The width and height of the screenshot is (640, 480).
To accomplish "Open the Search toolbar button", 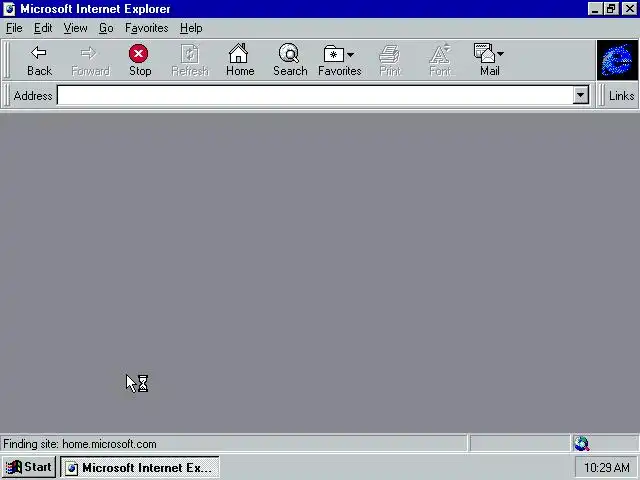I will click(290, 60).
